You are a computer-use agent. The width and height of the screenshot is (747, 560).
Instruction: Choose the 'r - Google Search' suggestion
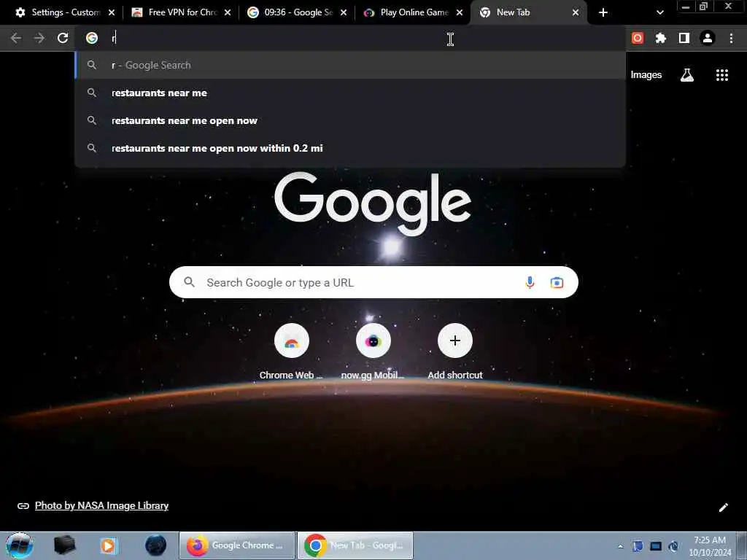point(350,65)
